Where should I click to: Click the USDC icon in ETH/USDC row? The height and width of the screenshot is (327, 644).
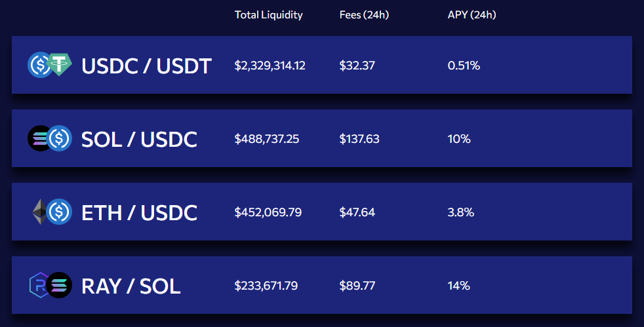coord(59,212)
